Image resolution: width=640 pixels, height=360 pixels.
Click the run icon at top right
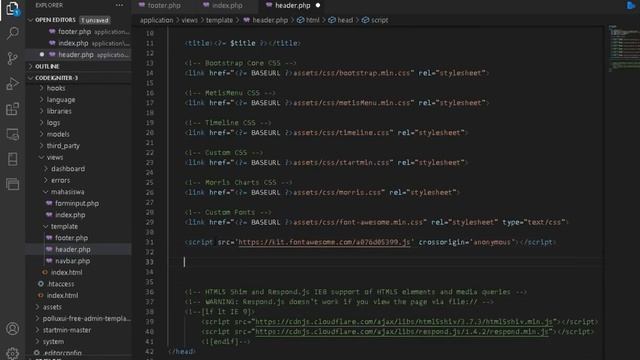click(x=631, y=5)
